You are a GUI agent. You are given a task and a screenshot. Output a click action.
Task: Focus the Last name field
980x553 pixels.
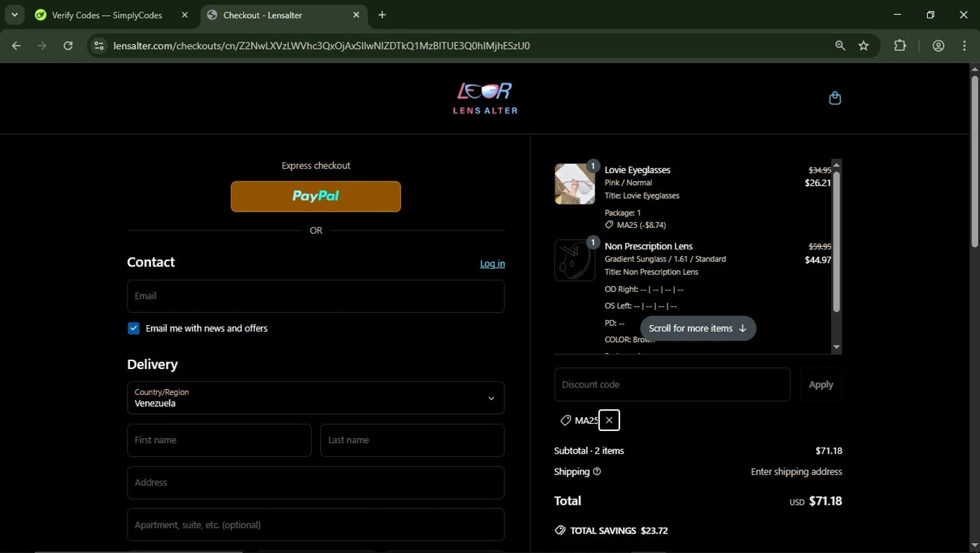412,440
